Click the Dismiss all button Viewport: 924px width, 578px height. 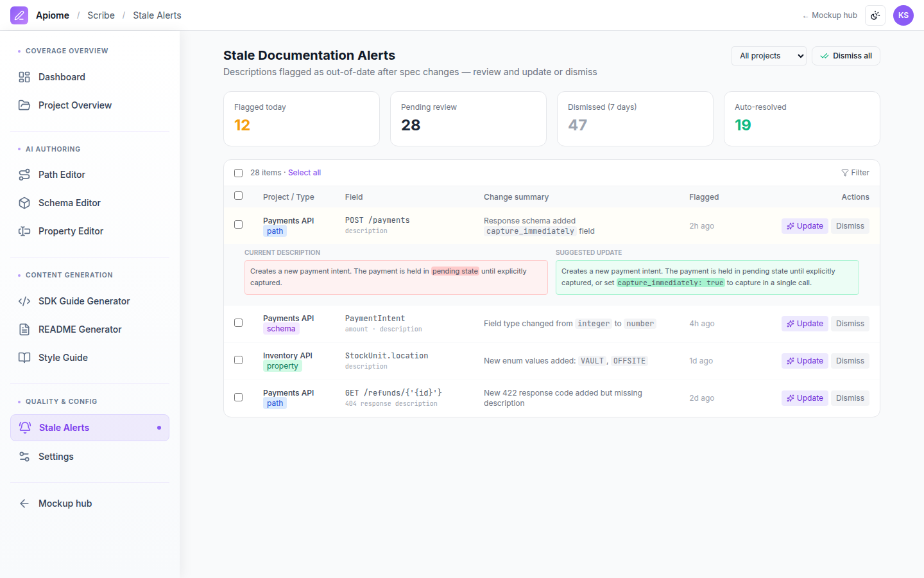click(846, 56)
